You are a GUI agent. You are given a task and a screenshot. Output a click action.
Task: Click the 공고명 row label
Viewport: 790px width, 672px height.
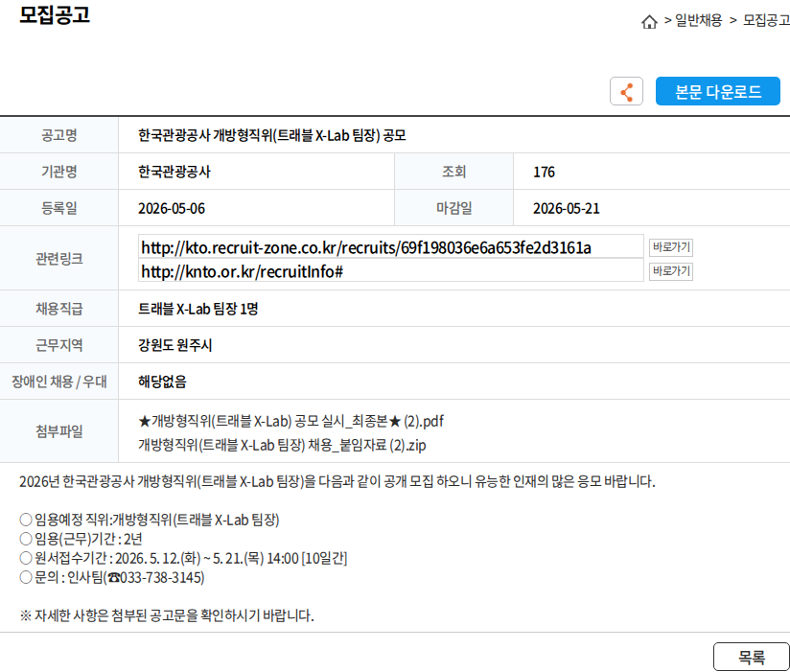click(58, 135)
